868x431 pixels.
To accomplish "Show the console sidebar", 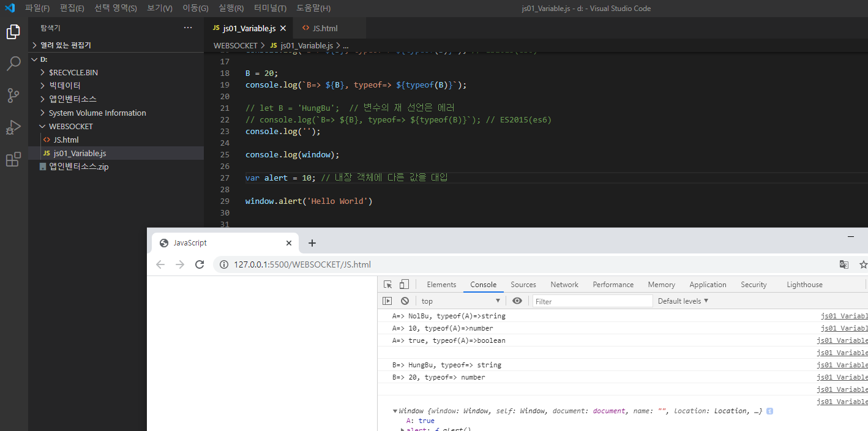I will (x=387, y=301).
